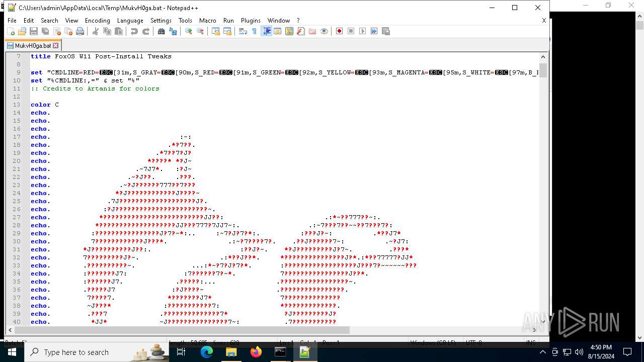Toggle Show All Characters pilcrow icon
Screen dimensions: 644x362
coord(255,31)
